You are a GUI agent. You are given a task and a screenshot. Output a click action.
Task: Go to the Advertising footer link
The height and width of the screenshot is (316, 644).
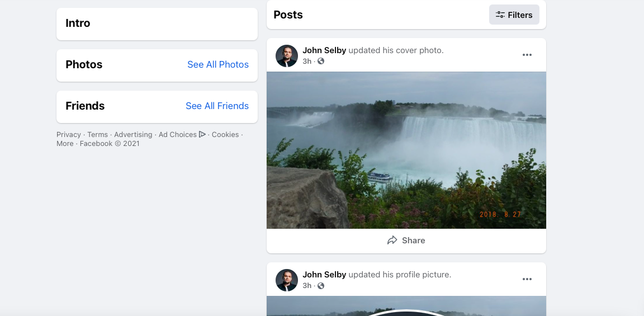click(x=133, y=135)
